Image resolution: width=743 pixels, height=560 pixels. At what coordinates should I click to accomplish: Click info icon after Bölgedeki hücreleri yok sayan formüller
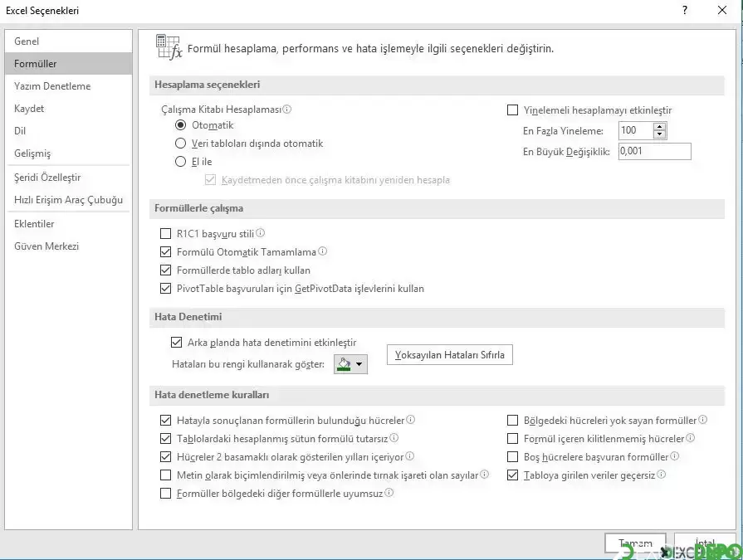tap(702, 420)
